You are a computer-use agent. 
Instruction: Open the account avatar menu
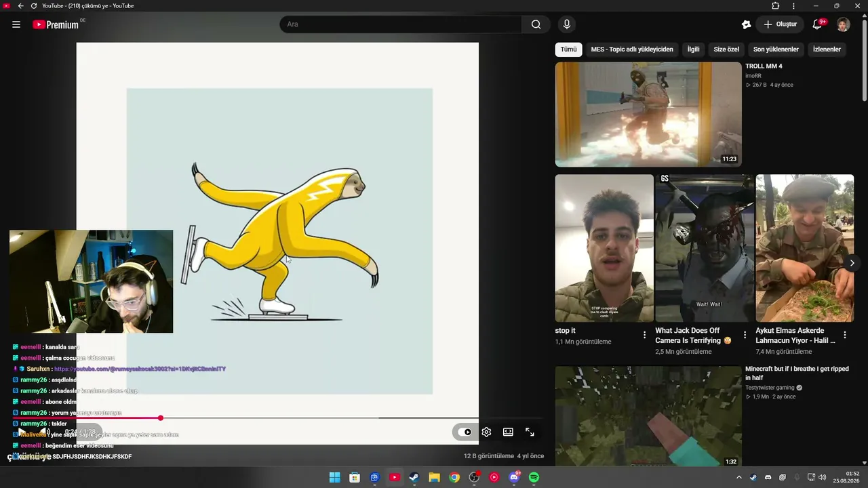click(843, 24)
